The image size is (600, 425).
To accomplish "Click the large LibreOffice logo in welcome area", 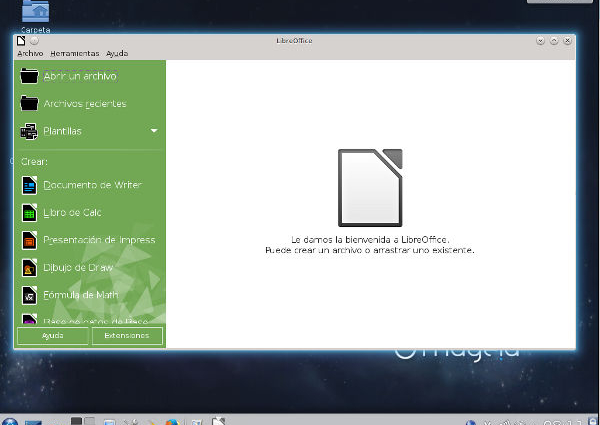I will tap(370, 187).
